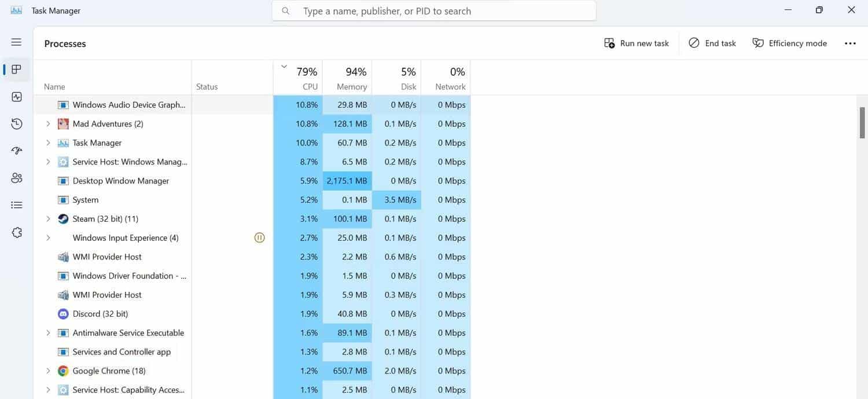Toggle Efficiency mode for selected process
This screenshot has height=399, width=868.
tap(789, 43)
